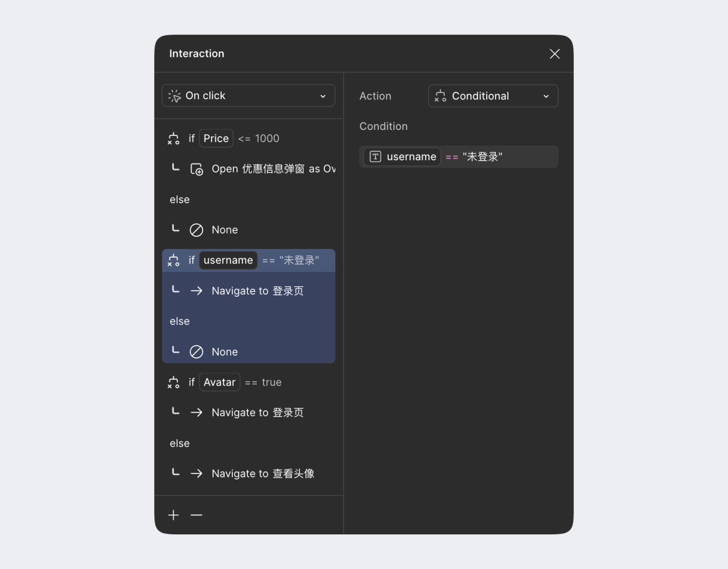Click the plus icon to add interaction
Viewport: 728px width, 569px height.
click(173, 515)
